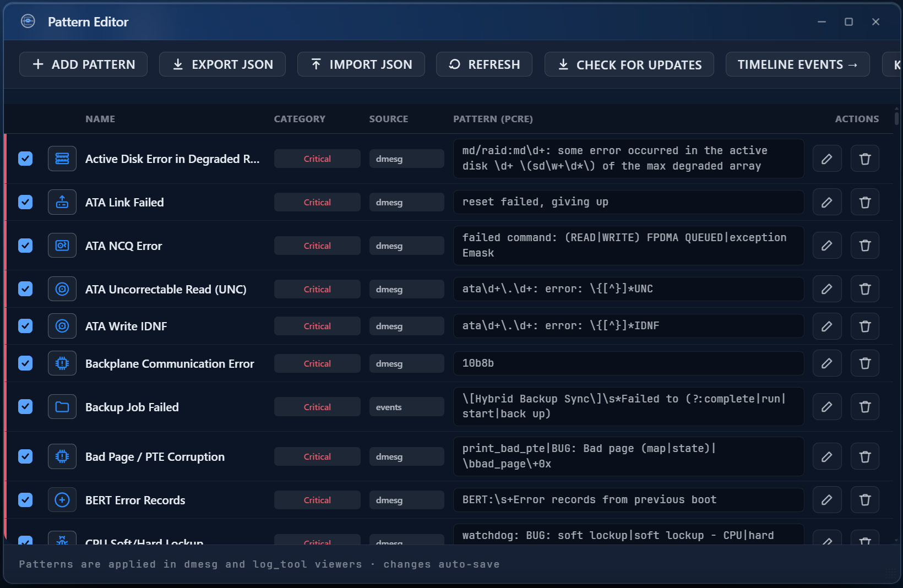Click the server icon for Active Disk Error
Screen dimensions: 903x588
[x=62, y=159]
